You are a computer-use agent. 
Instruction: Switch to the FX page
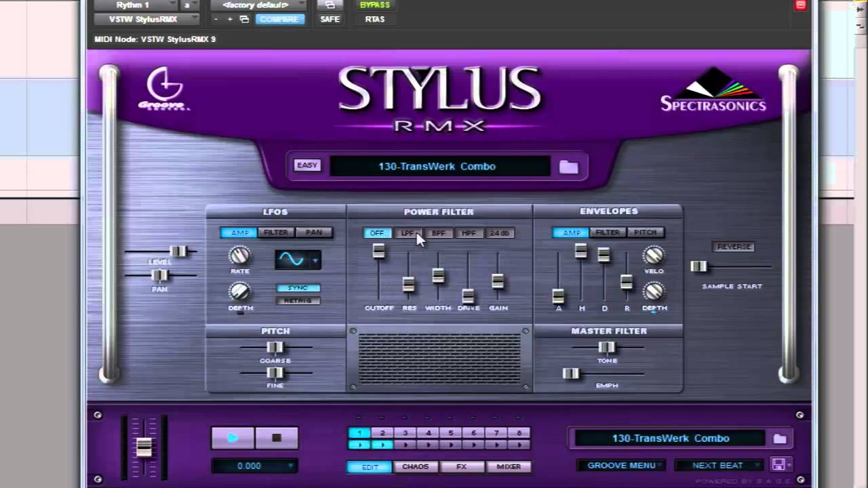click(462, 466)
